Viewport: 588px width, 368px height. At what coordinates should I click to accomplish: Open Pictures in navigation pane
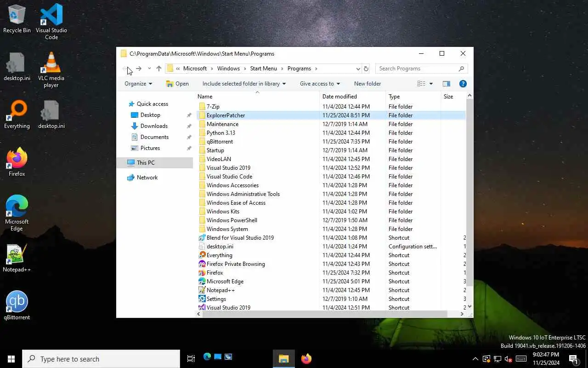(x=150, y=148)
